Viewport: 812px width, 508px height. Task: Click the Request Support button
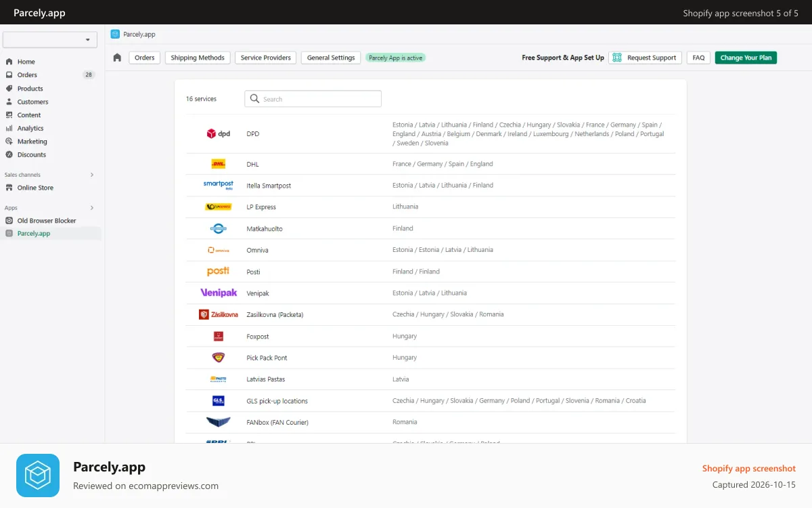point(645,58)
